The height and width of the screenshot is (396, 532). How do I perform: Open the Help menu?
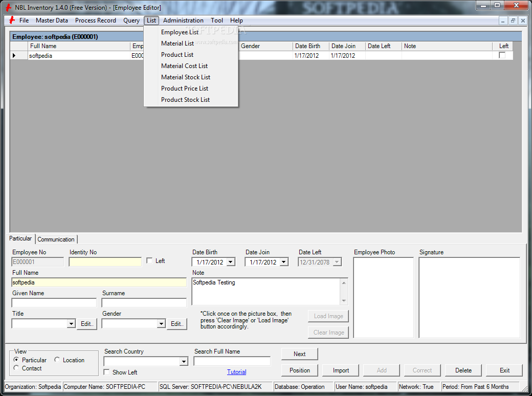pyautogui.click(x=236, y=20)
